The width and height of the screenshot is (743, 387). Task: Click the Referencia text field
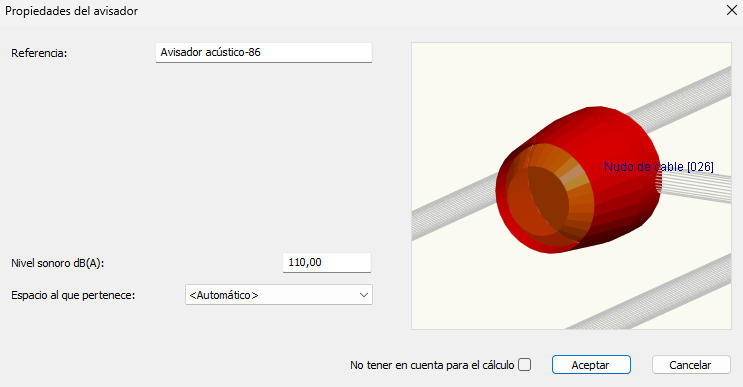[264, 53]
